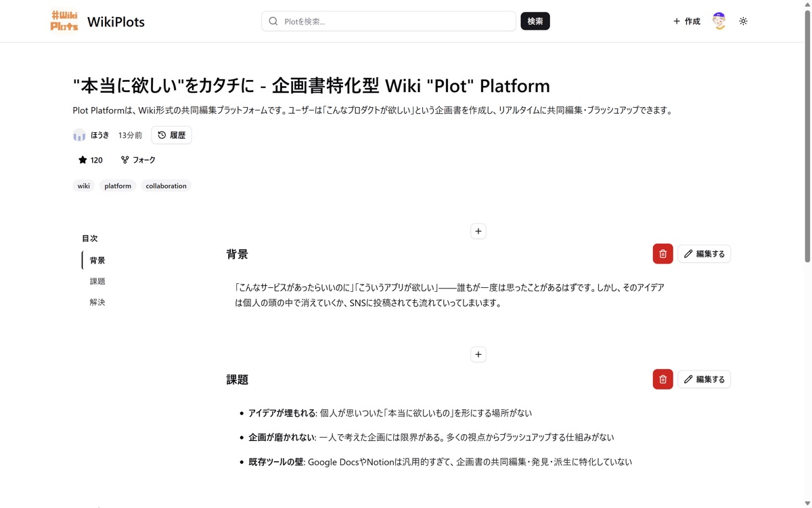Click the 背景 section body paragraph
Viewport: 812px width, 508px height.
click(x=450, y=295)
